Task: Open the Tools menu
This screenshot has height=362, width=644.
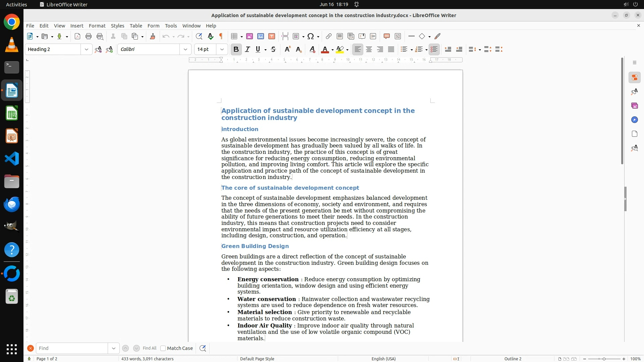Action: 171,26
